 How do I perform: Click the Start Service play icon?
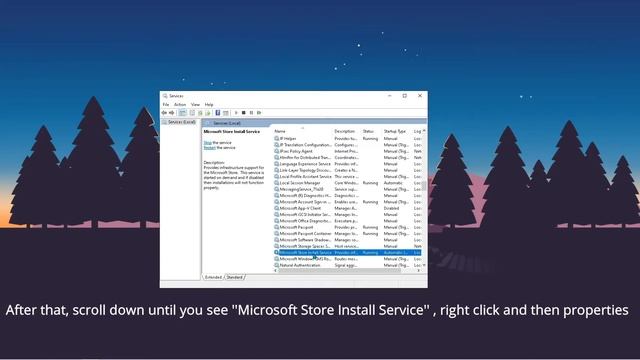[x=236, y=113]
